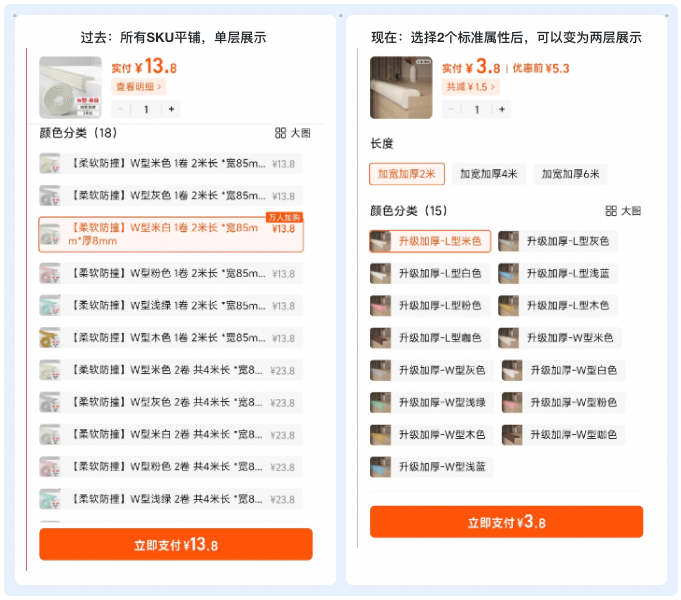
Task: Select SKU W型粉色 2卷 共4米长
Action: click(x=171, y=467)
